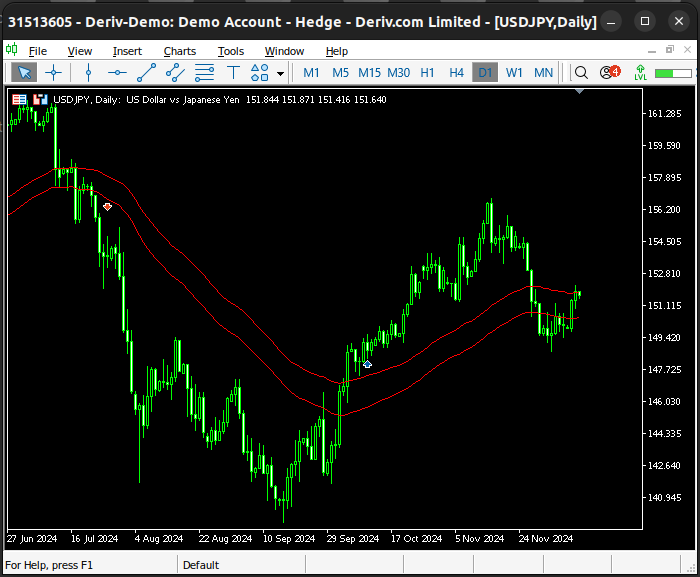Viewport: 700px width, 577px height.
Task: Open the one-click trading panel icon
Action: tap(40, 100)
